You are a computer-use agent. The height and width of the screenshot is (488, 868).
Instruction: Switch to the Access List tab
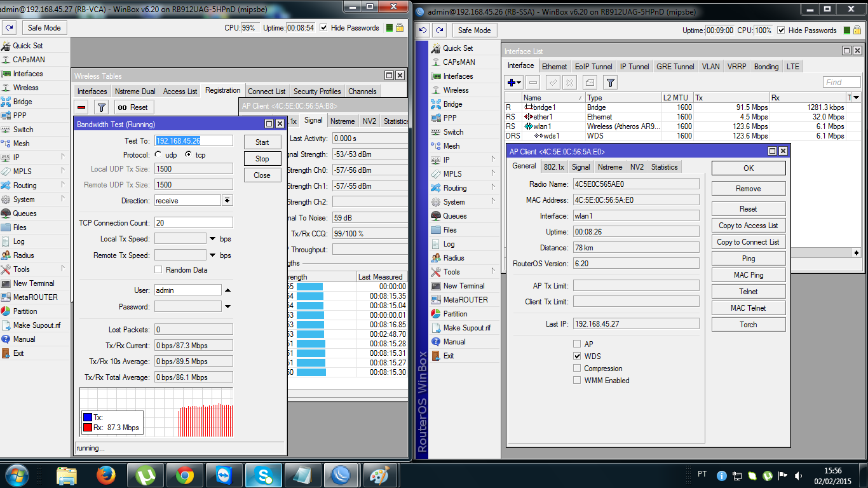180,91
